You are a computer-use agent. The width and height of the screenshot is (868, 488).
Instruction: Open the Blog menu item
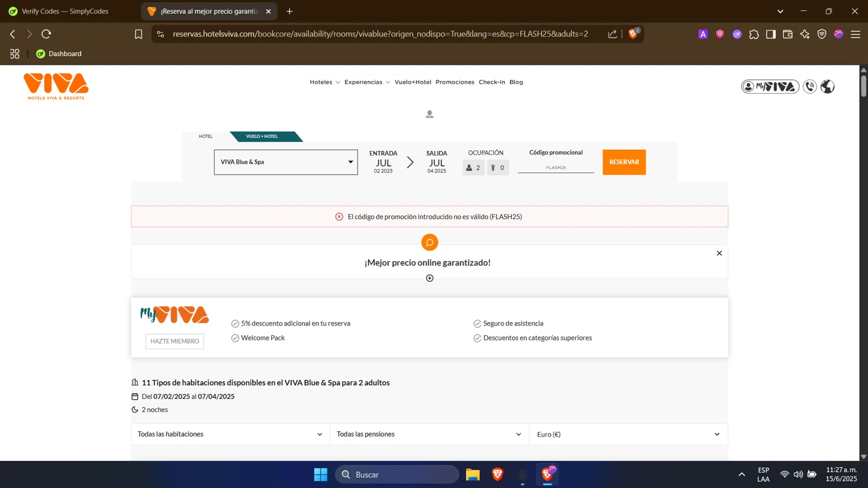(x=516, y=82)
